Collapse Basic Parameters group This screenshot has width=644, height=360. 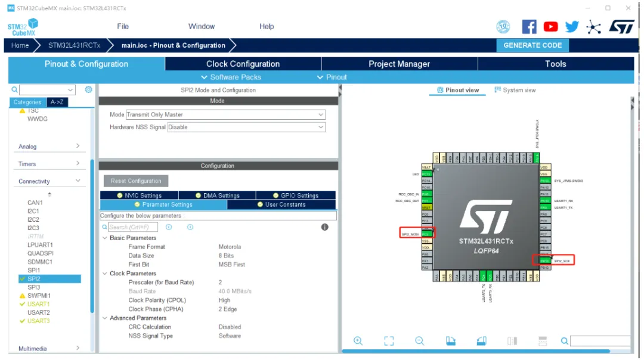tap(105, 238)
